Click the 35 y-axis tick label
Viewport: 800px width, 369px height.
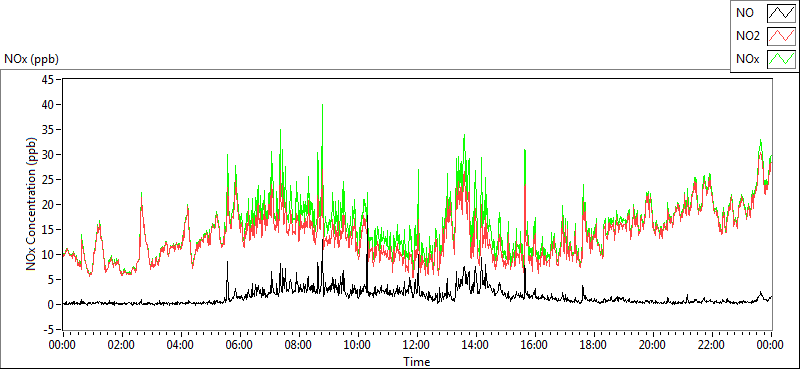pos(48,130)
